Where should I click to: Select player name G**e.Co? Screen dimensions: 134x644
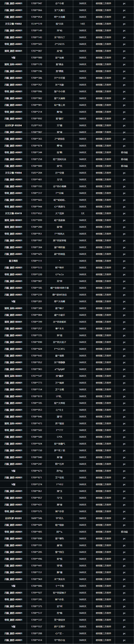point(60,274)
